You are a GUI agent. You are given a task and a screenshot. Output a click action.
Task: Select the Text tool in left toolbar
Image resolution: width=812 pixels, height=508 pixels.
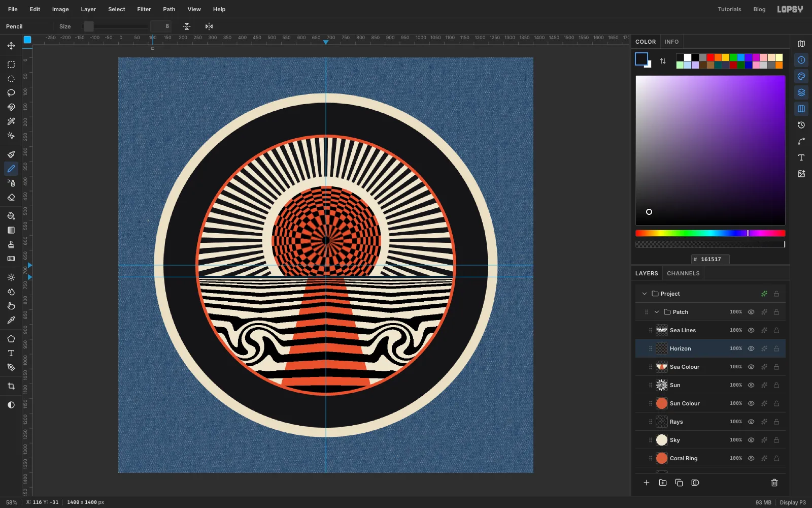(x=11, y=353)
